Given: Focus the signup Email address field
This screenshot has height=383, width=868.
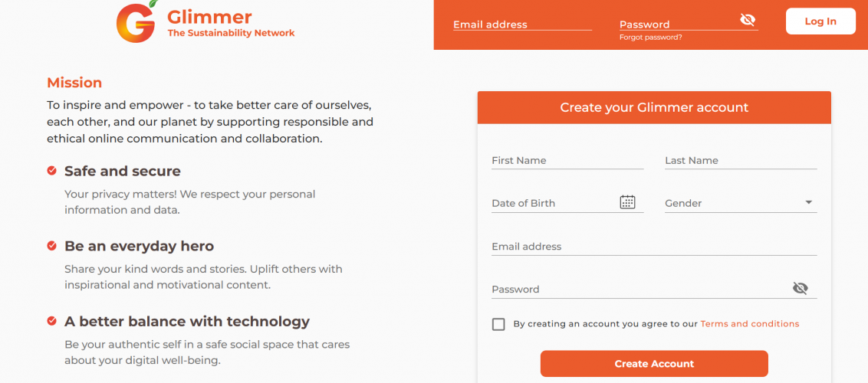Looking at the screenshot, I should [x=653, y=247].
